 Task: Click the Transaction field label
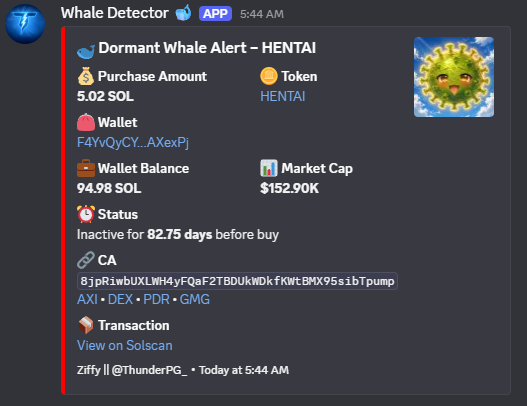pyautogui.click(x=134, y=325)
